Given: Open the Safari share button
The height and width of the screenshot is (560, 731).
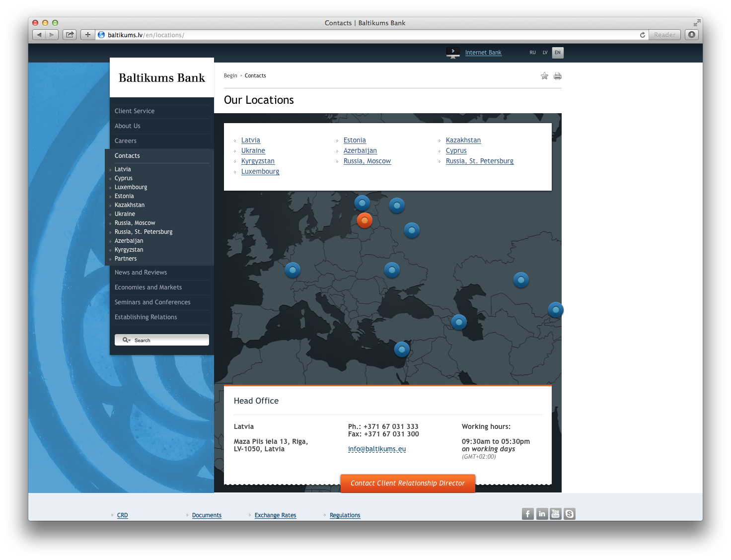Looking at the screenshot, I should tap(70, 35).
